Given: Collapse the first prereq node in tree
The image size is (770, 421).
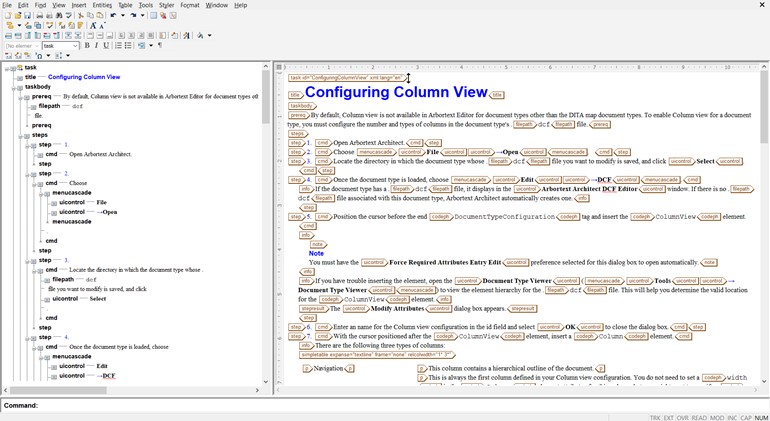Looking at the screenshot, I should pos(21,97).
